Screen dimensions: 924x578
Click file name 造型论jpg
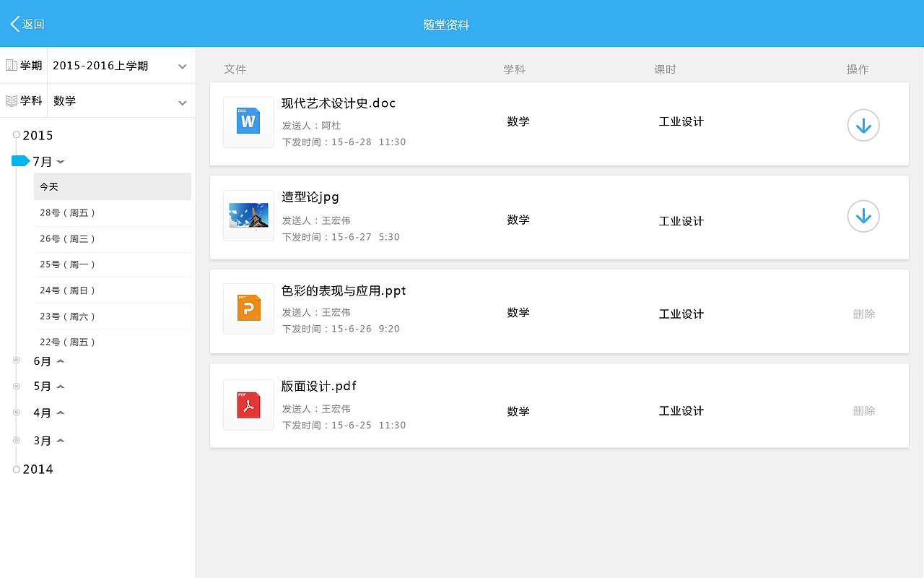click(x=310, y=197)
